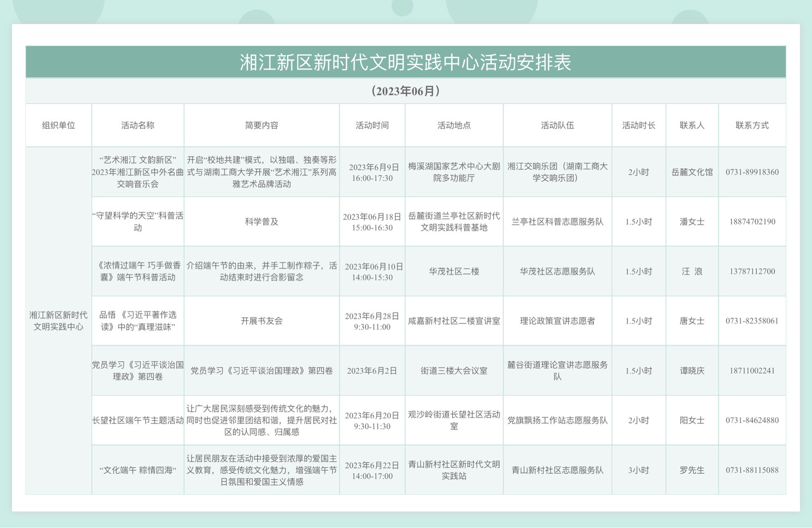
Task: Click phone number 18874702190
Action: point(752,222)
